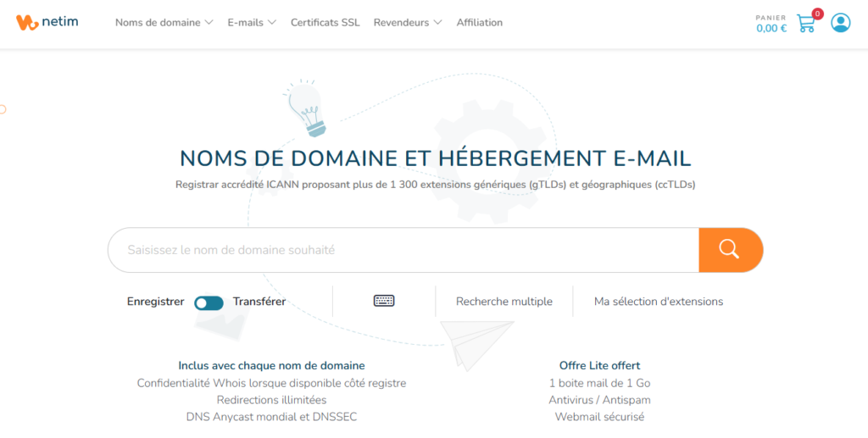868x438 pixels.
Task: Go to the Affiliation page
Action: (479, 23)
